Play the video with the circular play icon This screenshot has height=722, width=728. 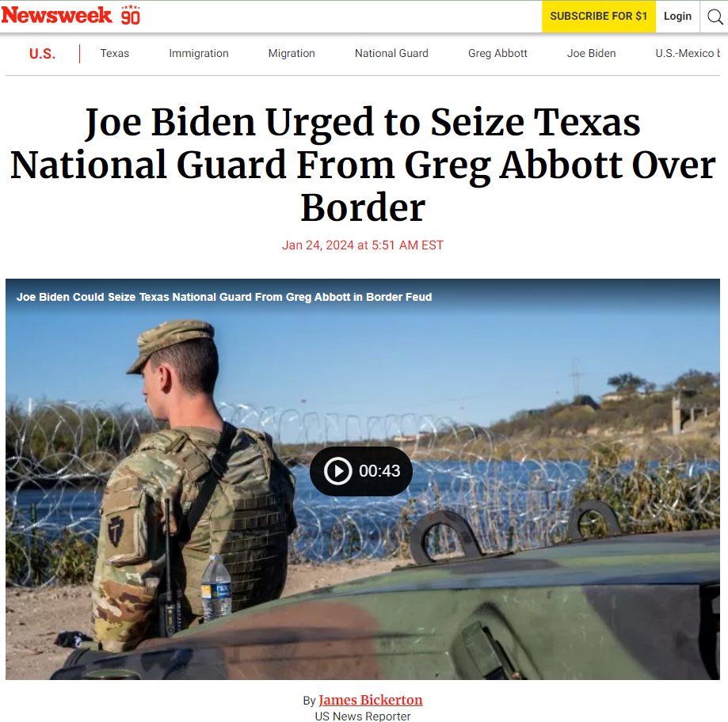[337, 470]
